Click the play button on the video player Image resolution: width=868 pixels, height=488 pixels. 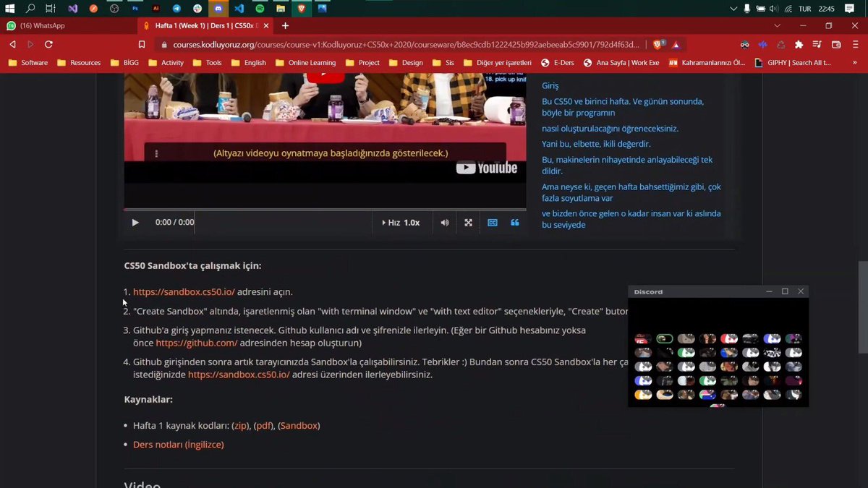pyautogui.click(x=135, y=222)
